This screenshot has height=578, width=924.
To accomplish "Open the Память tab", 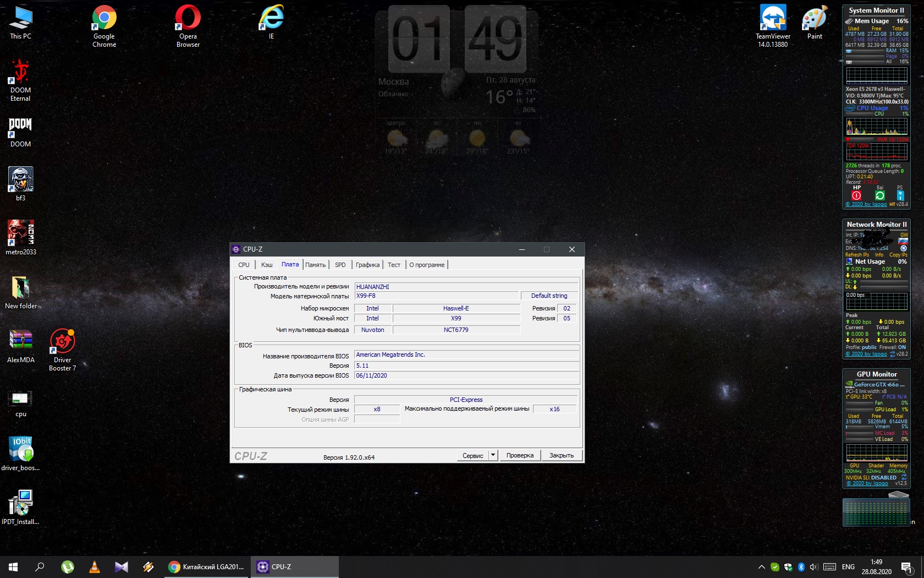I will pyautogui.click(x=316, y=265).
